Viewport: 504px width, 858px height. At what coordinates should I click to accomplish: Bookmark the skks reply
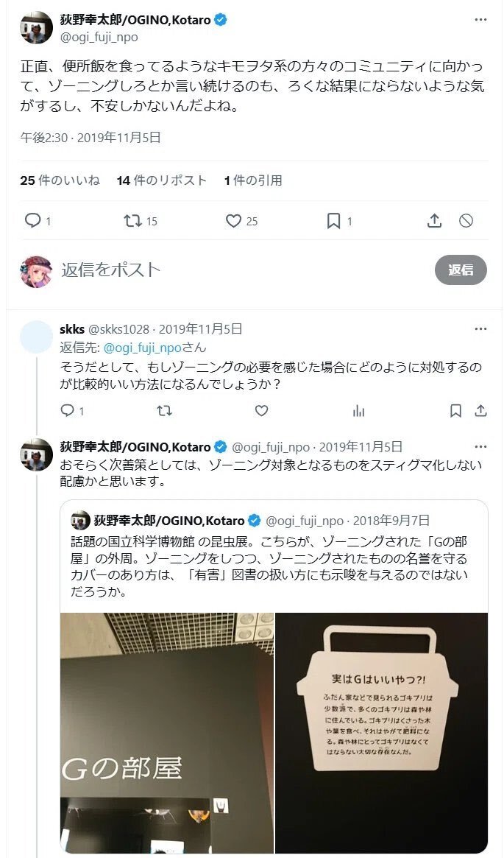tap(455, 410)
